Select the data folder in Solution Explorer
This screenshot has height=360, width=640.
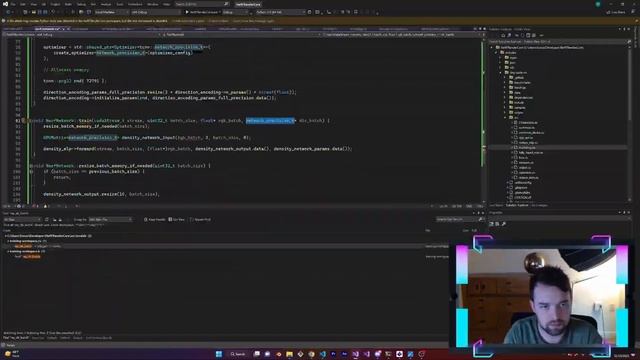(517, 93)
